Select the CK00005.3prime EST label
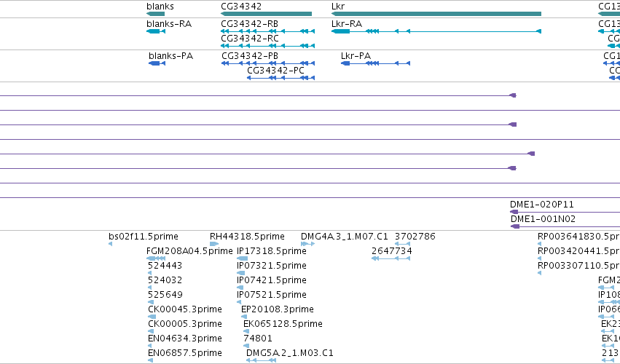The width and height of the screenshot is (620, 364). click(185, 324)
